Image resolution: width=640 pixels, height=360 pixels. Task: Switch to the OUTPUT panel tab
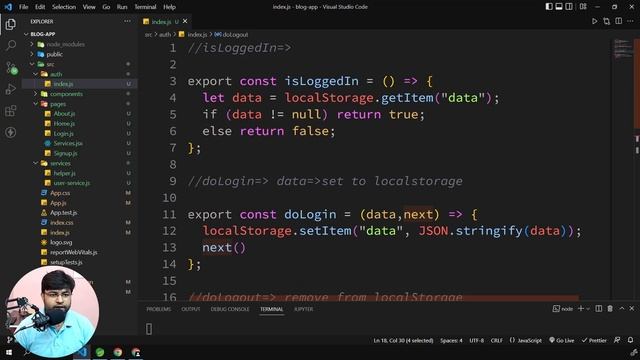click(191, 309)
